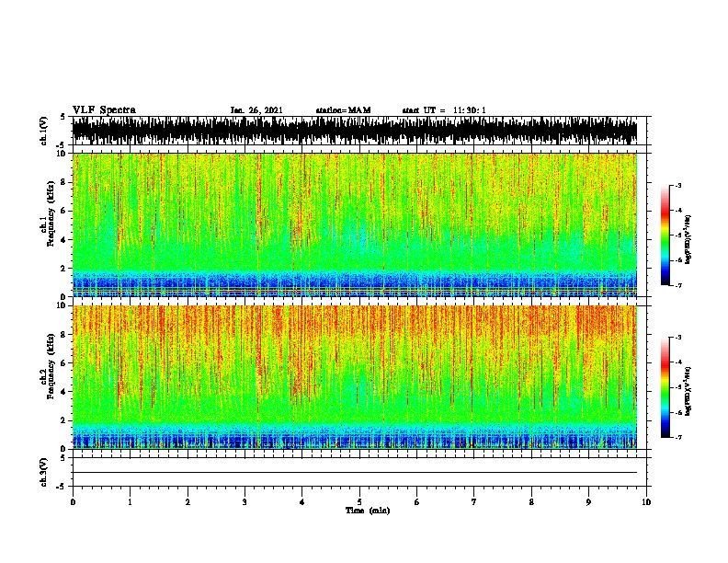
Task: Click the time-axis tick label "10"
Action: click(x=646, y=502)
